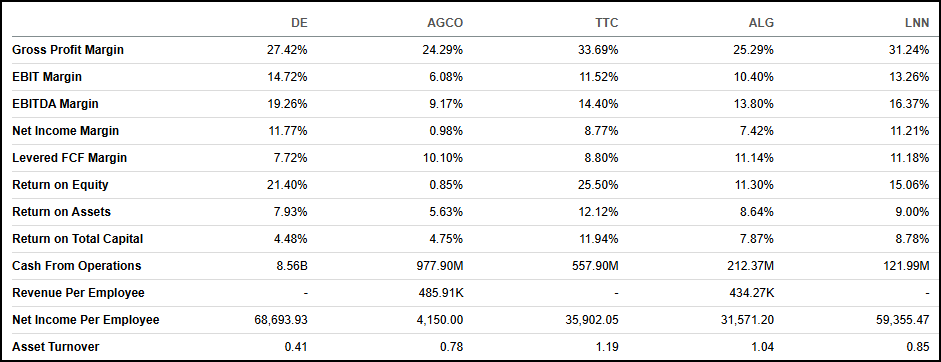Viewport: 941px width, 362px height.
Task: Click the Cash From Operations label
Action: tap(76, 266)
